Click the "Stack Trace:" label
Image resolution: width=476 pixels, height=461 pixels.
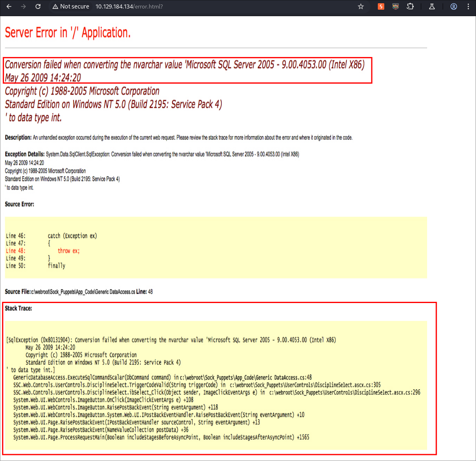tap(18, 308)
